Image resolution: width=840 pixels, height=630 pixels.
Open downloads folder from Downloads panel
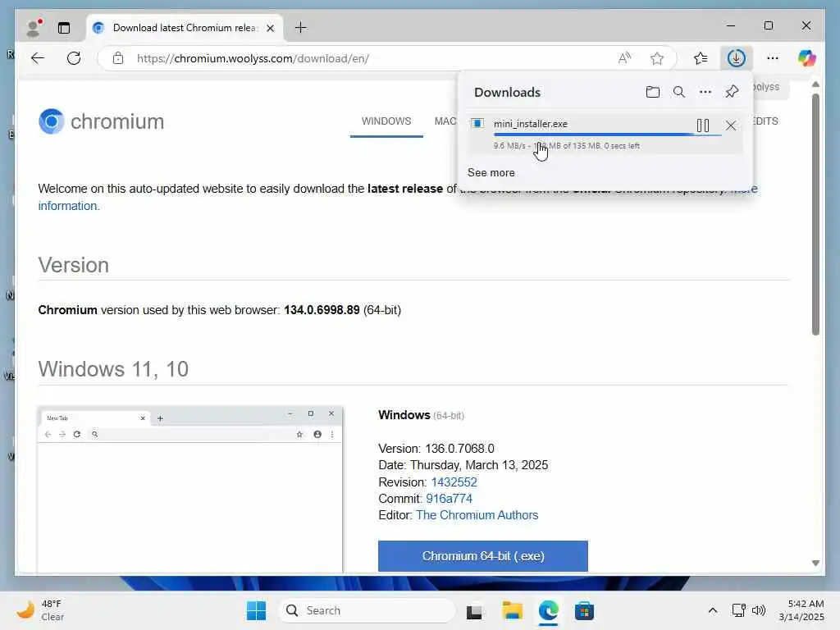tap(652, 92)
